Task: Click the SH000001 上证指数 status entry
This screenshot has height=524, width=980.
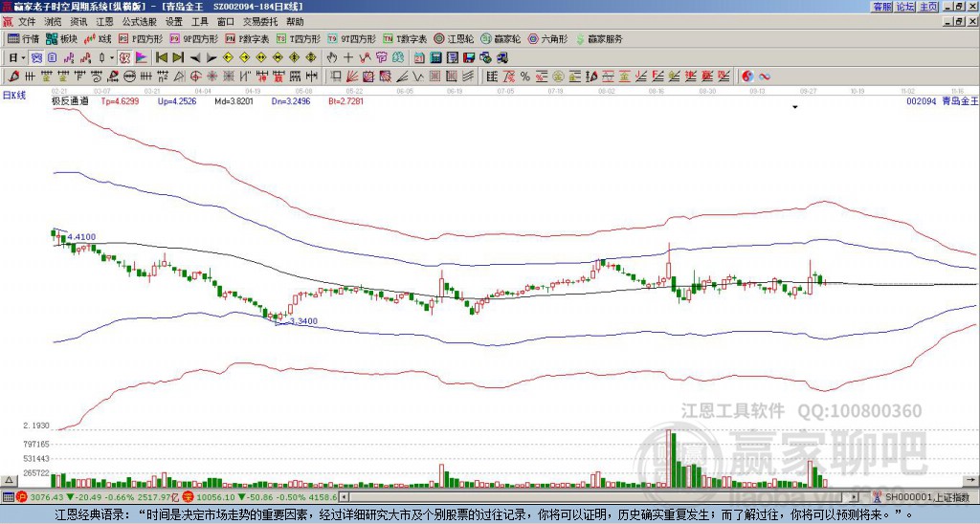Action: [927, 497]
